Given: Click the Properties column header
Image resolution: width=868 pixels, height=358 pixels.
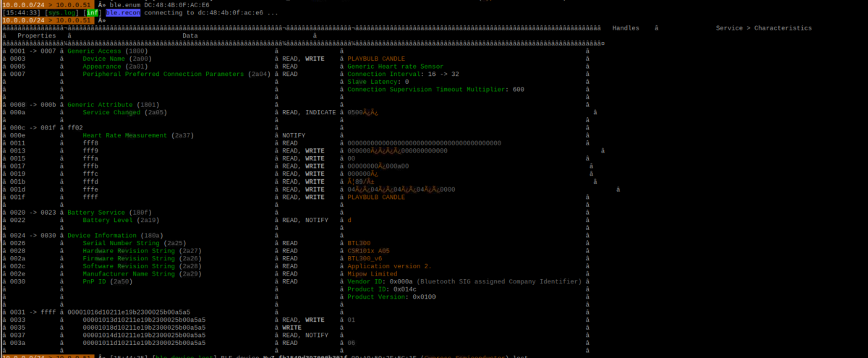Looking at the screenshot, I should coord(37,35).
